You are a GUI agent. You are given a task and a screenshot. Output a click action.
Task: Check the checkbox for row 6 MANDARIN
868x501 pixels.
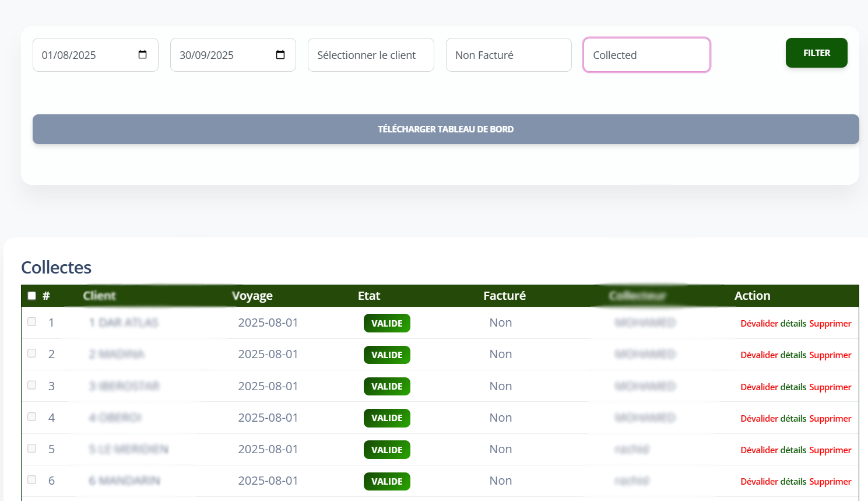[x=32, y=479]
